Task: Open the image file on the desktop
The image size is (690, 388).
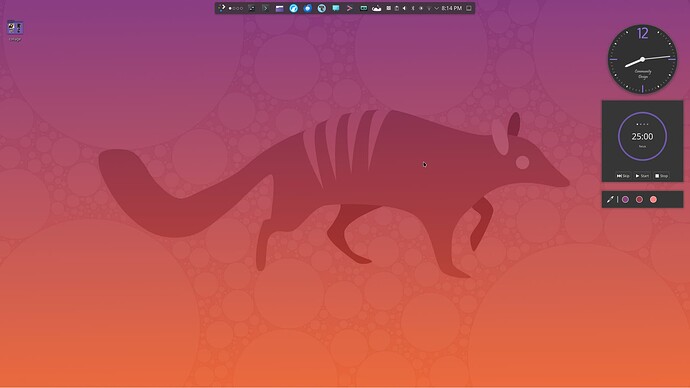Action: pos(15,30)
